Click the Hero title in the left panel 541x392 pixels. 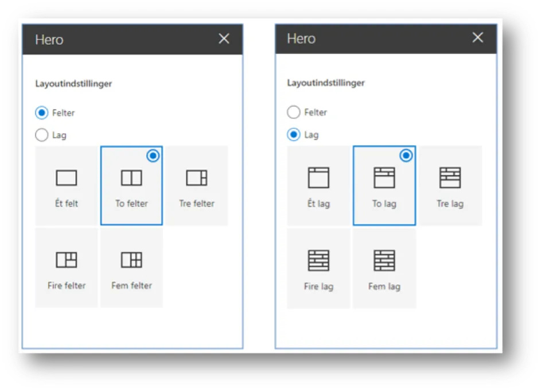click(49, 40)
